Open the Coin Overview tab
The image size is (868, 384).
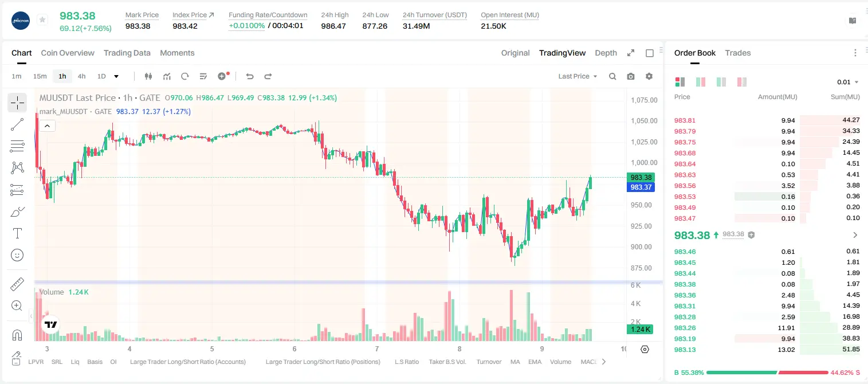click(x=68, y=53)
